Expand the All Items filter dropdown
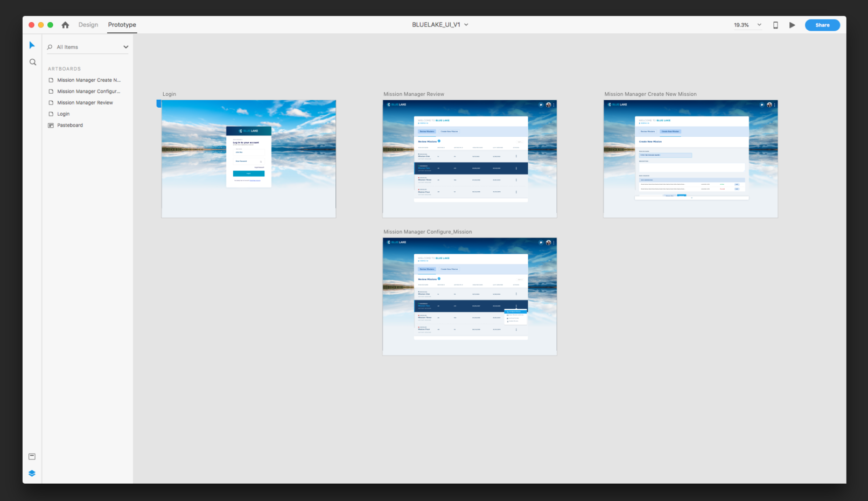Viewport: 868px width, 501px height. (x=125, y=47)
